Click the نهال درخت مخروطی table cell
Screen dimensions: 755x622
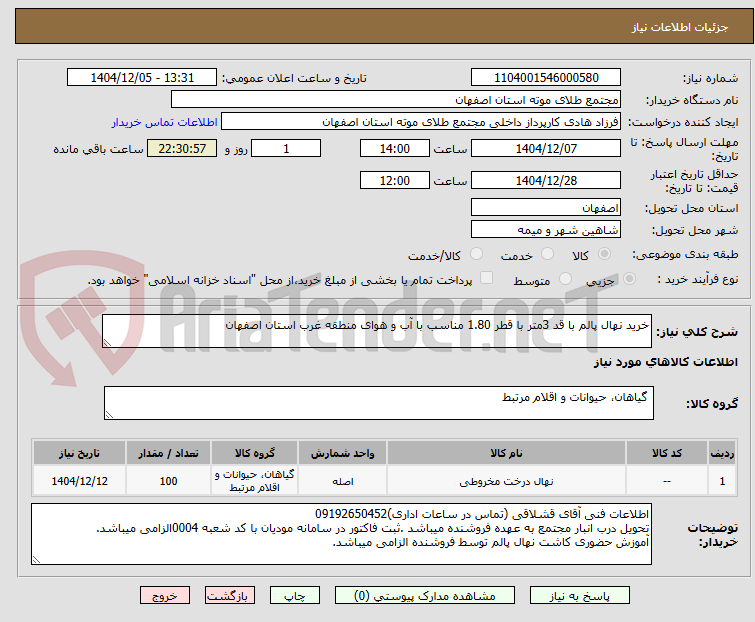[506, 480]
